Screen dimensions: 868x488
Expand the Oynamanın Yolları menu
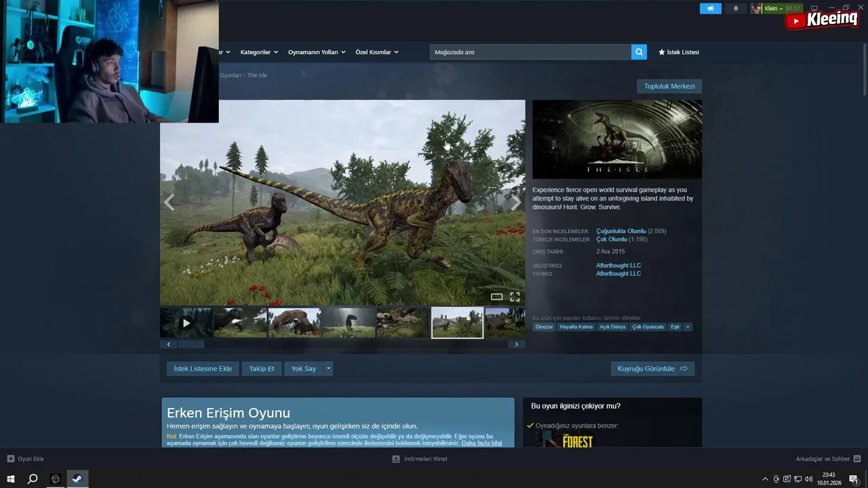(317, 52)
